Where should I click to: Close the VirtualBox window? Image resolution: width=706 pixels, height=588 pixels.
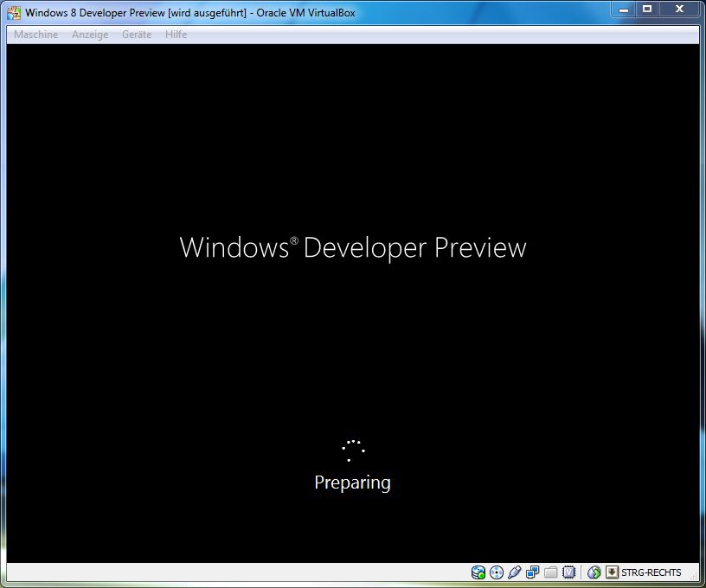point(679,9)
